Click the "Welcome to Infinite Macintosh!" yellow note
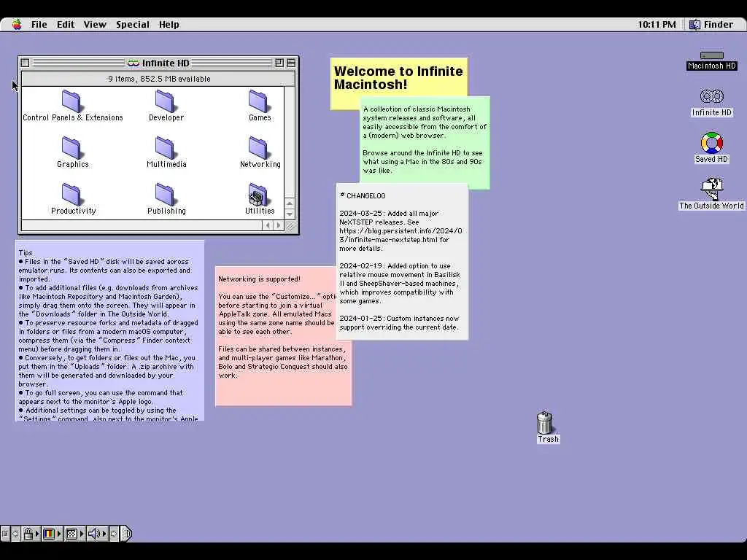Viewport: 747px width, 560px height. pyautogui.click(x=398, y=77)
